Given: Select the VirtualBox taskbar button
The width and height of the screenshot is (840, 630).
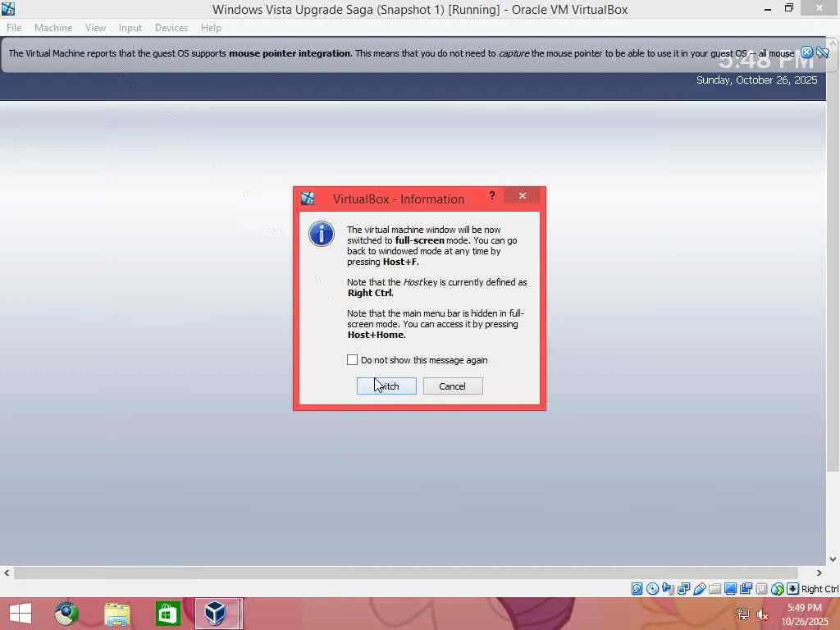Looking at the screenshot, I should tap(218, 614).
